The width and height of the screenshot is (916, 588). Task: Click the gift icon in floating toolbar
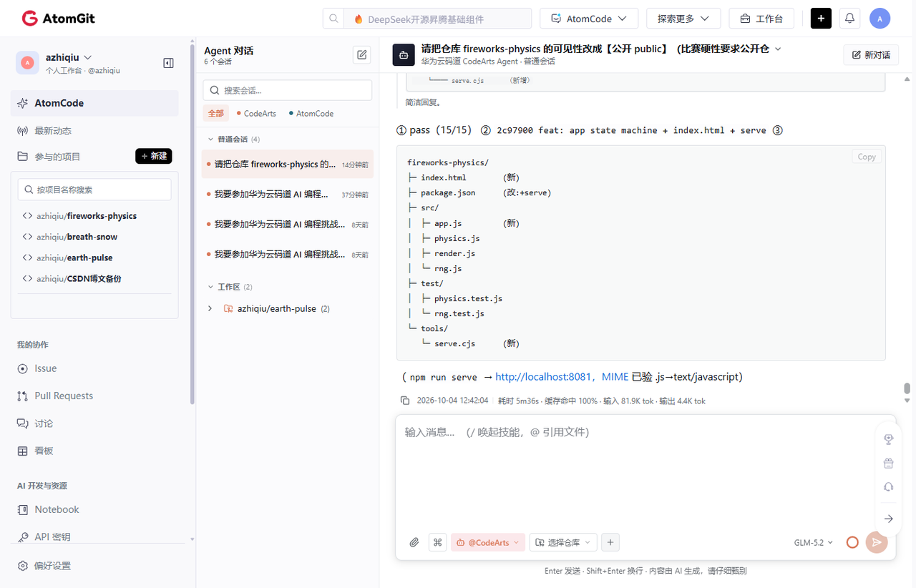889,463
